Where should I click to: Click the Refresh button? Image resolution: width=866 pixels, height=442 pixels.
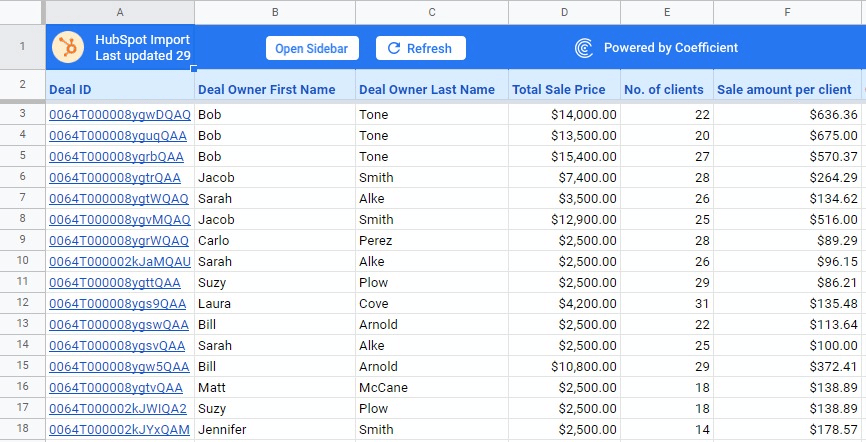pos(420,48)
